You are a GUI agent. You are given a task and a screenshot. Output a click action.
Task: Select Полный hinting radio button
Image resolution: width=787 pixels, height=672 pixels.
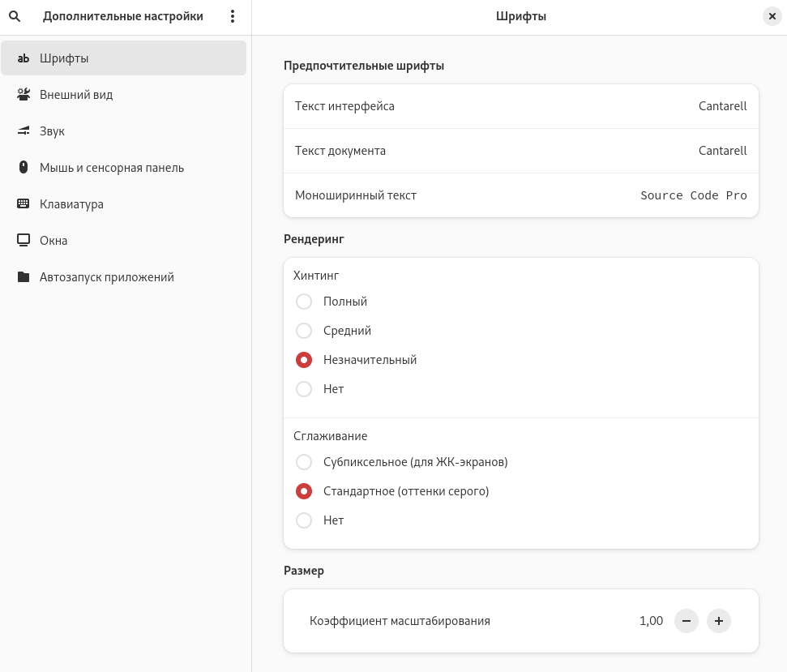tap(304, 302)
